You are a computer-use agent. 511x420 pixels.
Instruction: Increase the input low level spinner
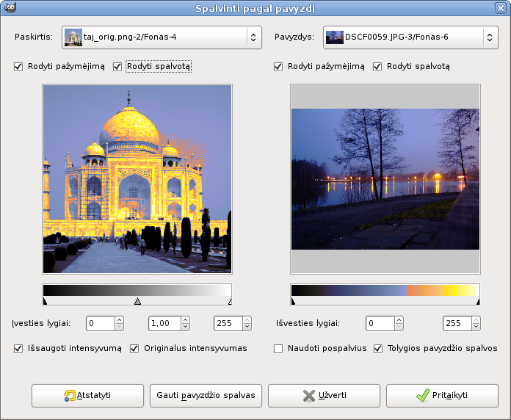(119, 320)
